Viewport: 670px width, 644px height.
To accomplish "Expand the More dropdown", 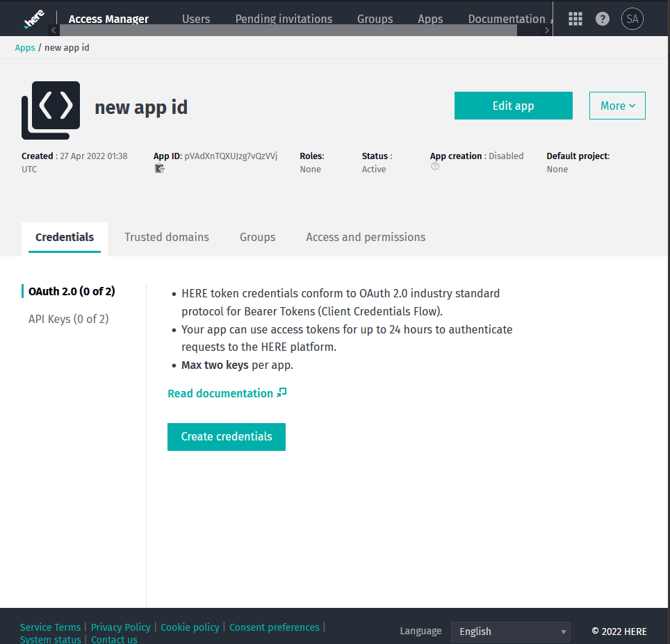I will tap(617, 106).
